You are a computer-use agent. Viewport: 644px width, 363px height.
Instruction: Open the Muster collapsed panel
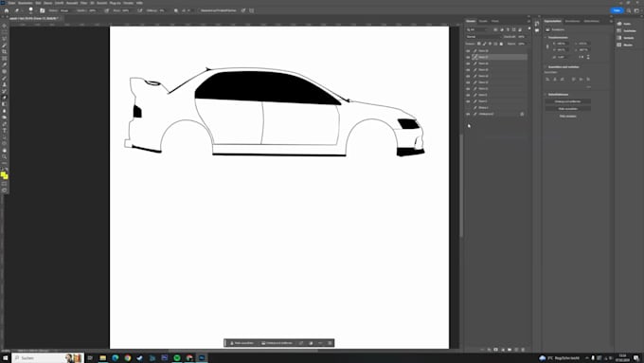625,45
